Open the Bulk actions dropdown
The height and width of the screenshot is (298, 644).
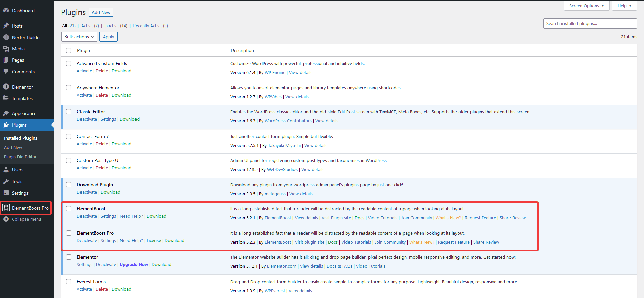click(79, 37)
